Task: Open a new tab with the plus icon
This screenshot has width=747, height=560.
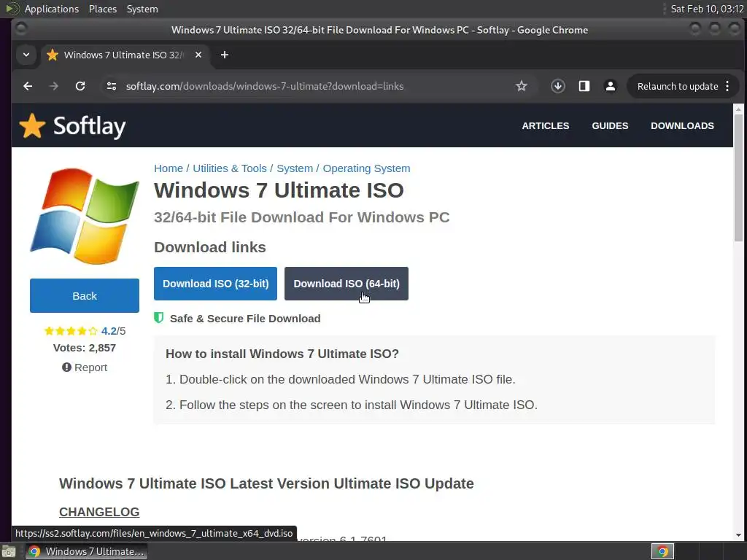Action: click(x=225, y=55)
